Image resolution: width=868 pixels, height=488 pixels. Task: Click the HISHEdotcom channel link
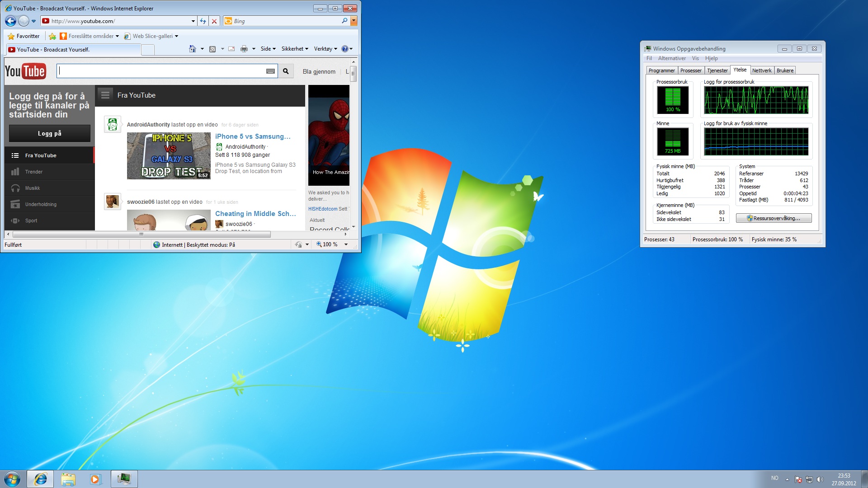[323, 209]
